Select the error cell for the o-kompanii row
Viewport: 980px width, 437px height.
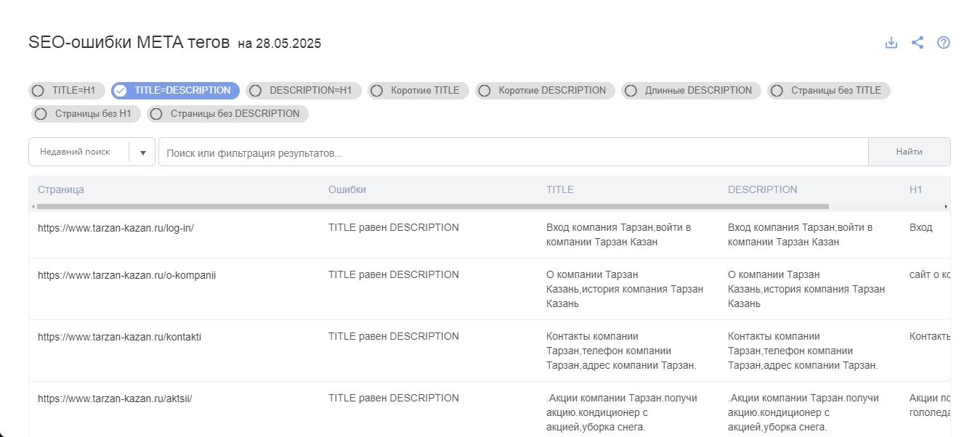pos(394,274)
